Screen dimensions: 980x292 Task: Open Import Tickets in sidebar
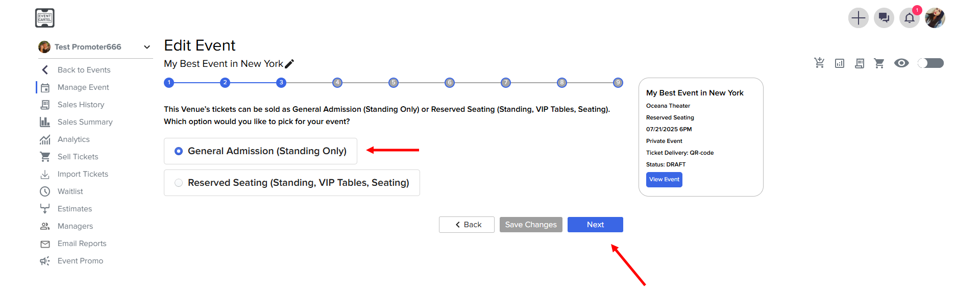click(83, 174)
